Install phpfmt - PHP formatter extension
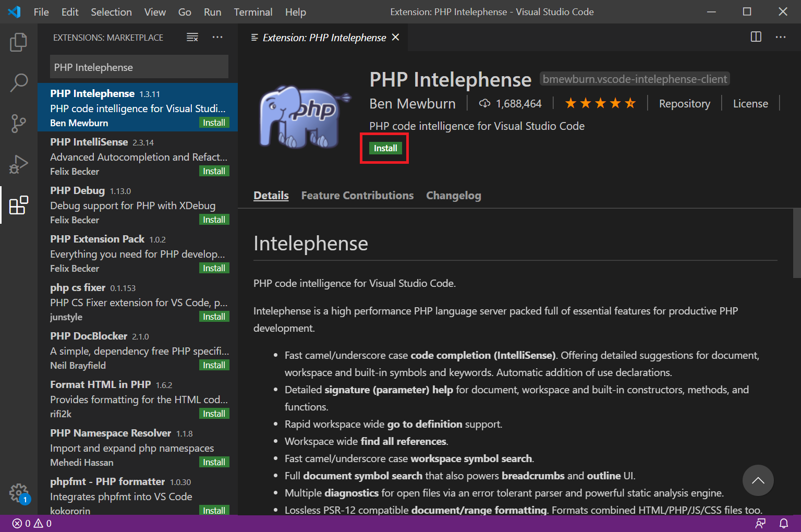The height and width of the screenshot is (532, 801). (x=214, y=510)
